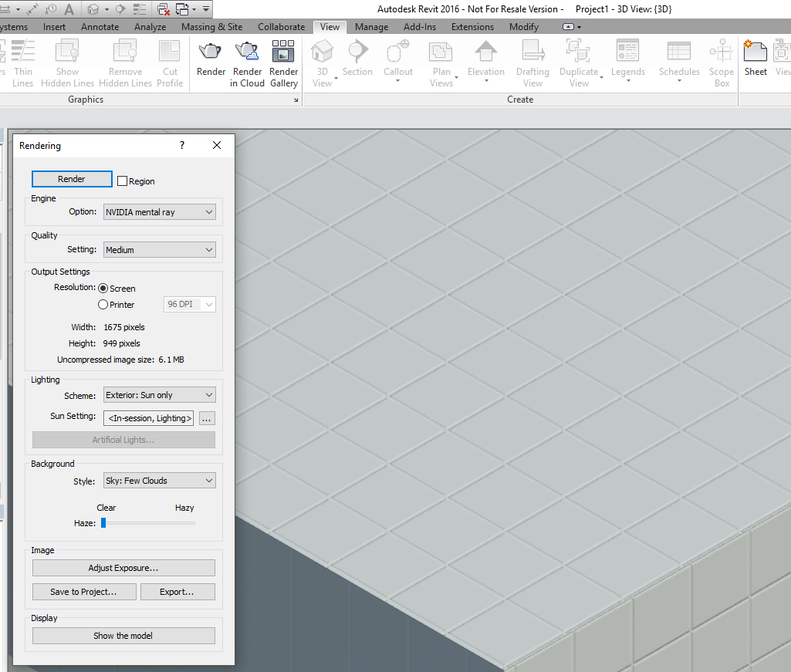Image resolution: width=791 pixels, height=672 pixels.
Task: Click the Tag by Category quick access icon
Action: tap(52, 9)
